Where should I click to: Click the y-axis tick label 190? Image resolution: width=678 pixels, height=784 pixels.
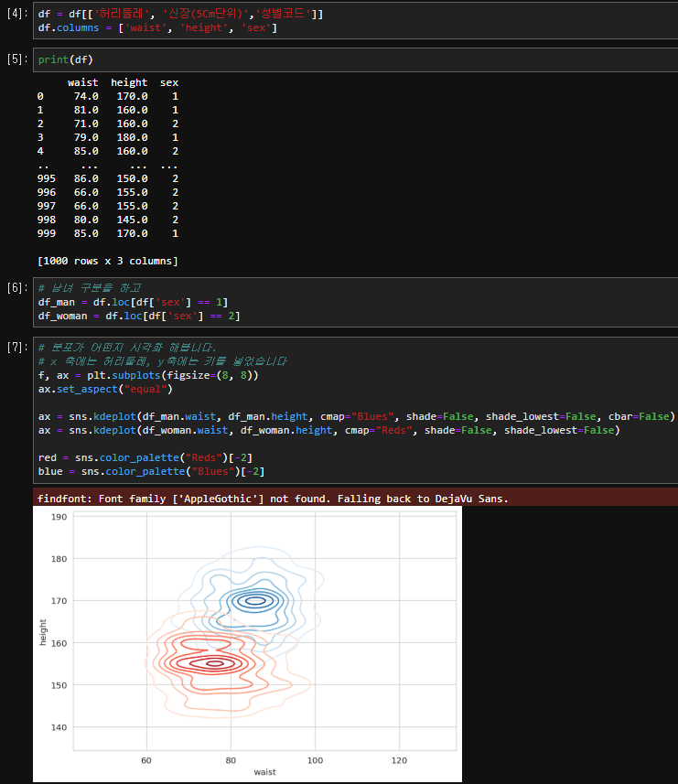(x=59, y=517)
